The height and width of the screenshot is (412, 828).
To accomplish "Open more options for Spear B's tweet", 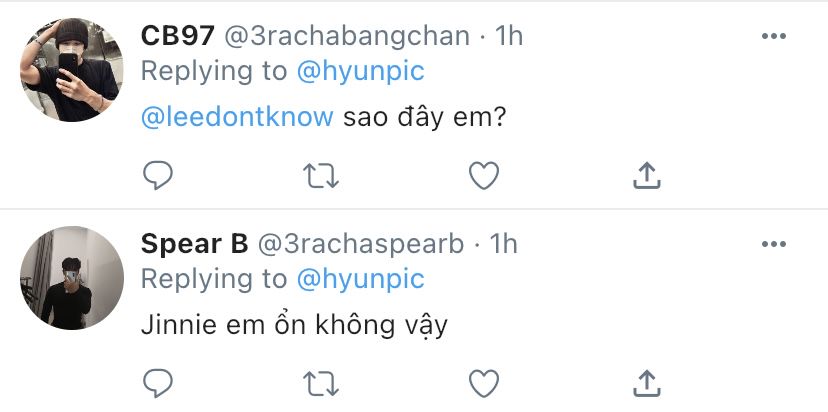I will [774, 243].
